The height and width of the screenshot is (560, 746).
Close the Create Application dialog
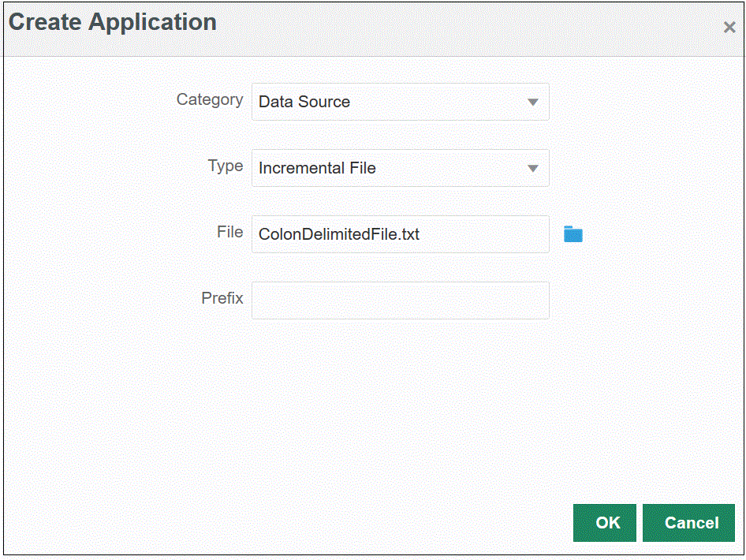729,26
